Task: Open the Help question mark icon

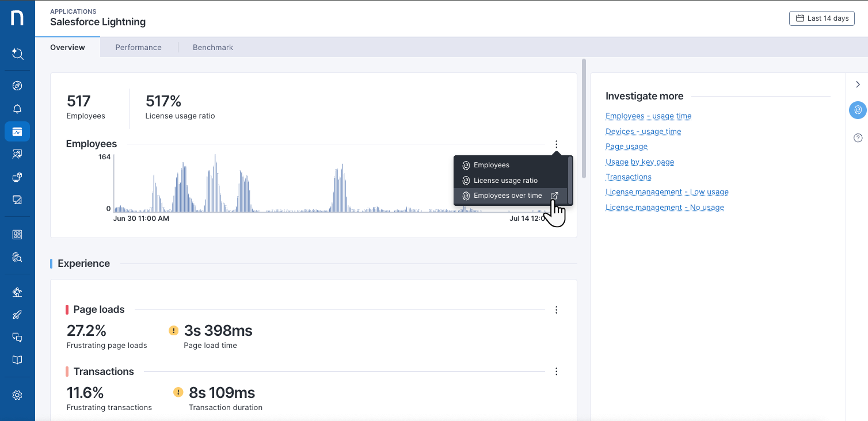Action: coord(858,137)
